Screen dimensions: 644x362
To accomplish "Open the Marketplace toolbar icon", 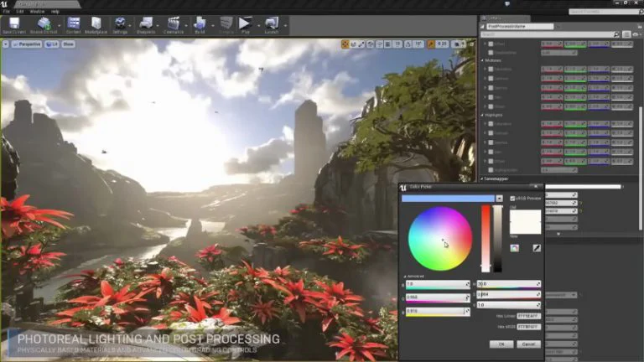I will click(96, 24).
